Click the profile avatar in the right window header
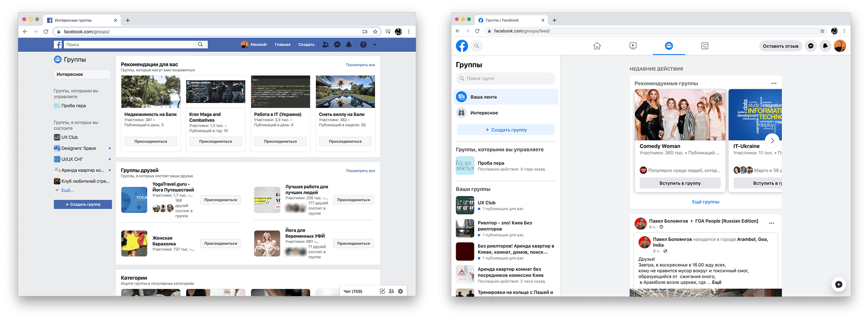Viewport: 868px width, 320px height. click(840, 46)
